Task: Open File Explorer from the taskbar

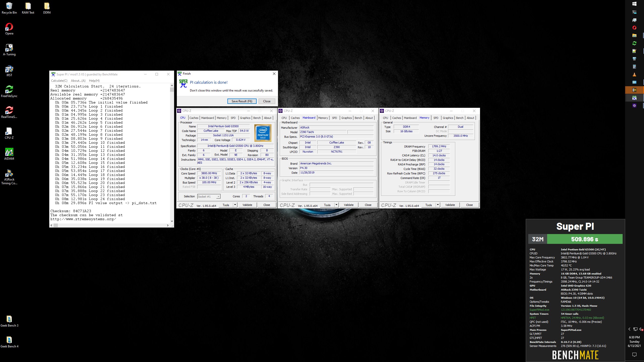Action: pos(634,35)
